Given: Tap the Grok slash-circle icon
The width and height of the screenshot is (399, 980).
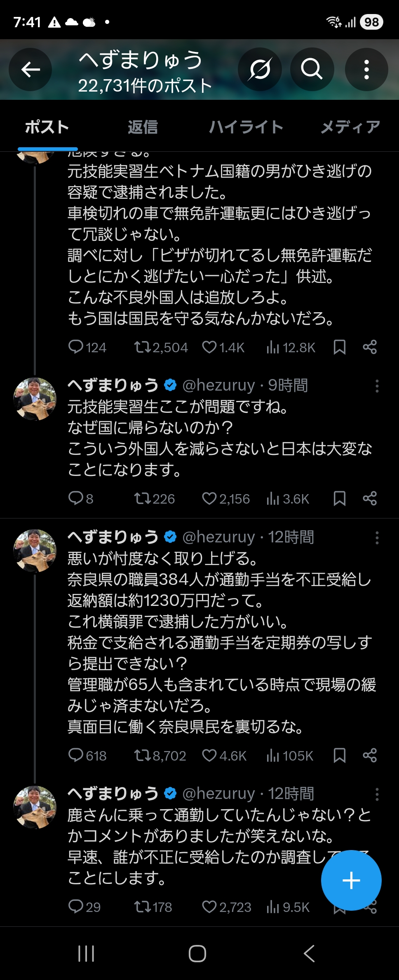Looking at the screenshot, I should point(260,69).
